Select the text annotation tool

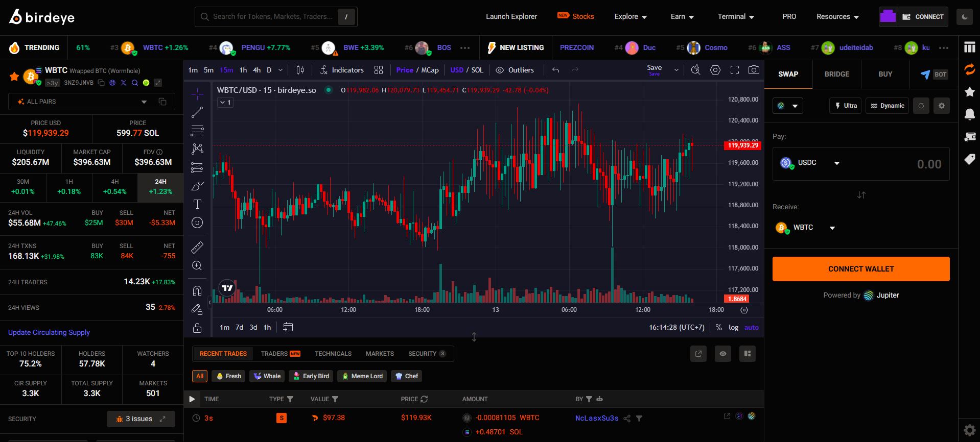point(197,204)
